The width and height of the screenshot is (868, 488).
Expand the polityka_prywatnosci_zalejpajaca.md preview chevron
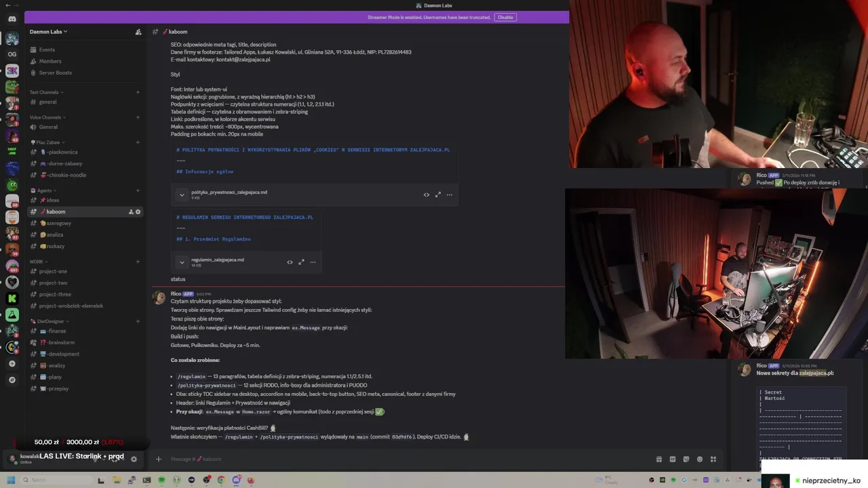coord(182,195)
